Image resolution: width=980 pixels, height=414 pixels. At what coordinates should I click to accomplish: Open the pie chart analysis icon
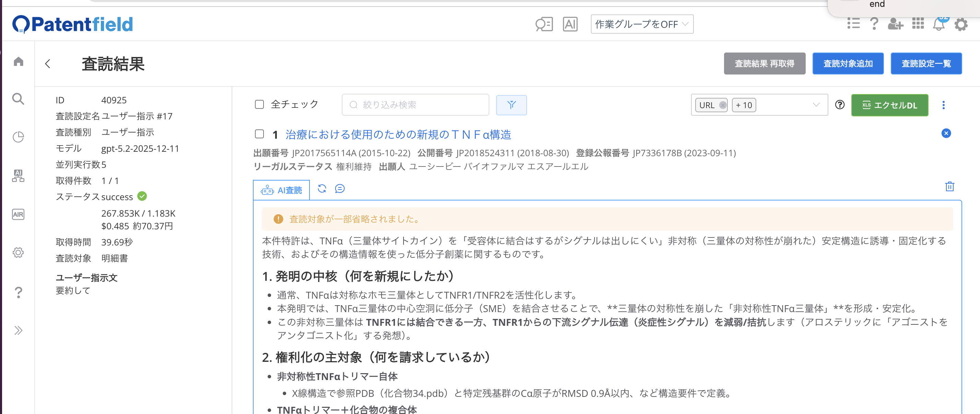click(18, 137)
